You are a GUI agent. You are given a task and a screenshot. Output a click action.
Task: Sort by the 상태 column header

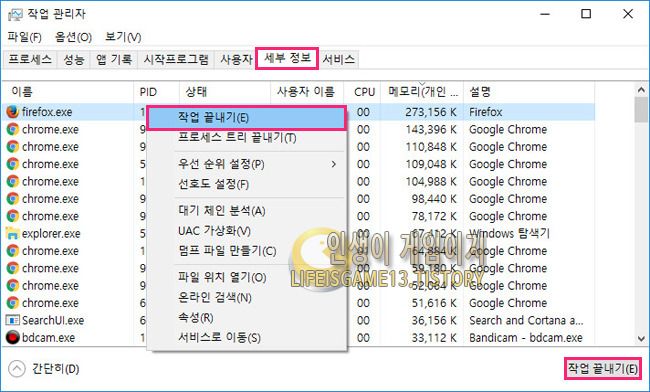click(224, 92)
